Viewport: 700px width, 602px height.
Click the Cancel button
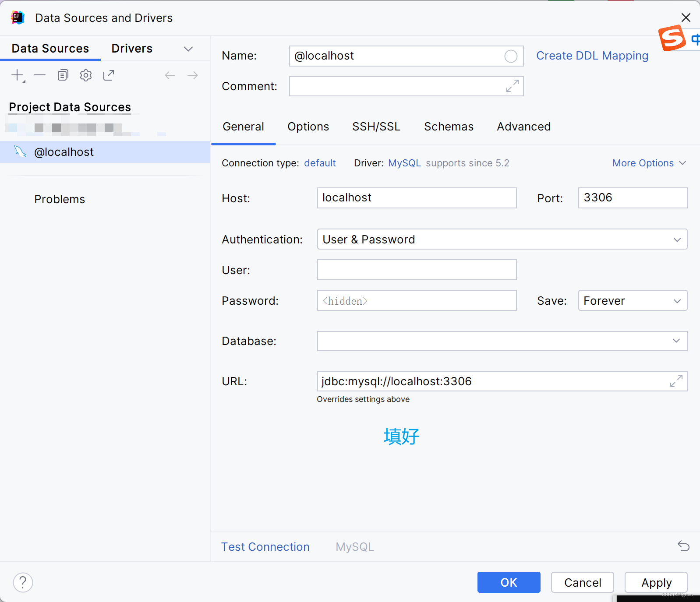(x=582, y=582)
